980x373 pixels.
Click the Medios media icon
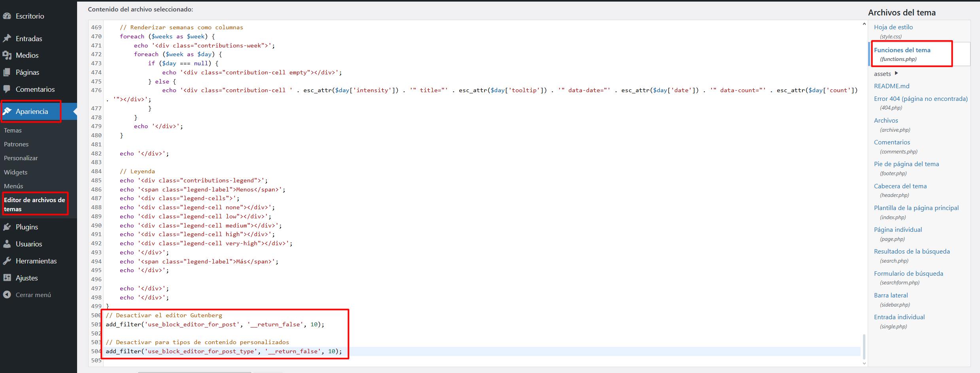coord(7,55)
